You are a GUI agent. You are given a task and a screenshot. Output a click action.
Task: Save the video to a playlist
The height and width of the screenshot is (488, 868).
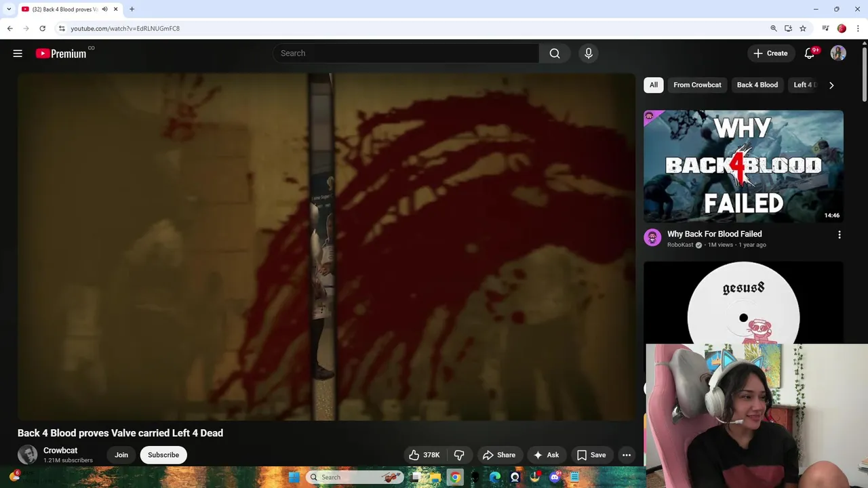591,455
